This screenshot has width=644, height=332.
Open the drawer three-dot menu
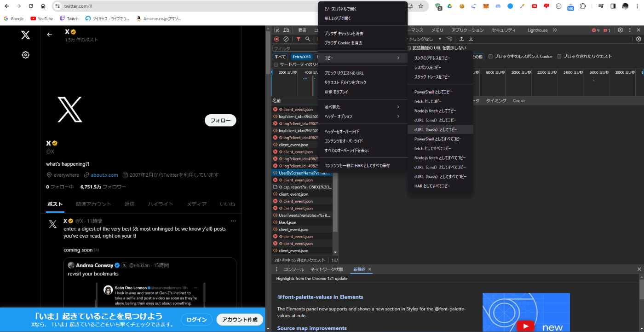[276, 269]
